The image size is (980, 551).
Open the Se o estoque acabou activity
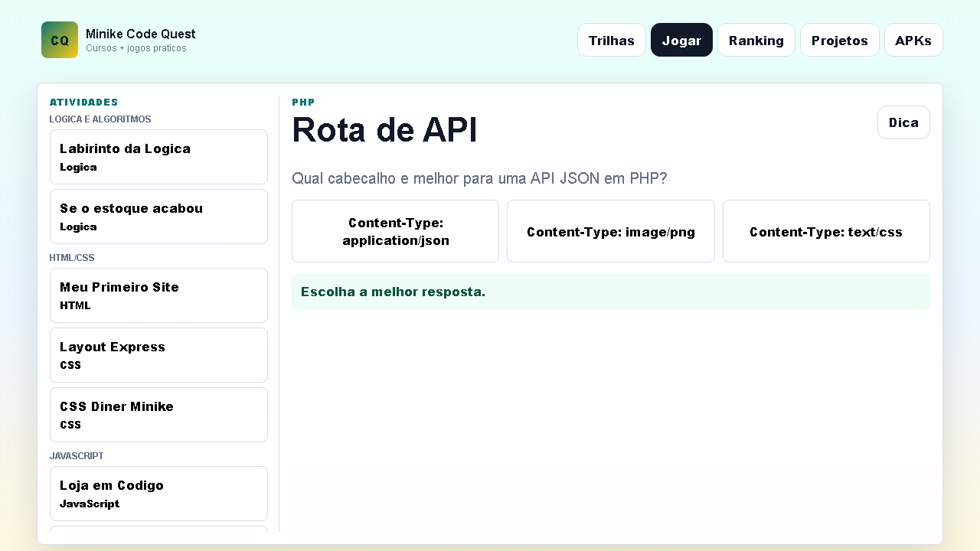point(158,217)
